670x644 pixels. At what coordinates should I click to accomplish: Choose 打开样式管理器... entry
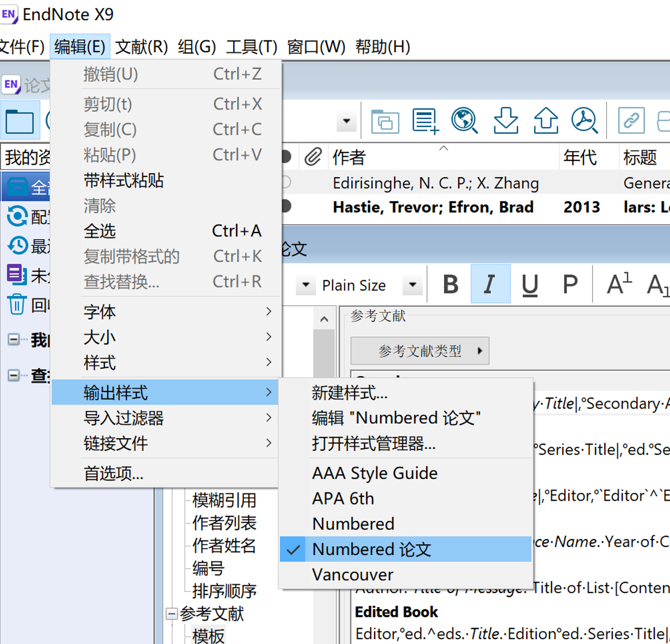coord(405,444)
